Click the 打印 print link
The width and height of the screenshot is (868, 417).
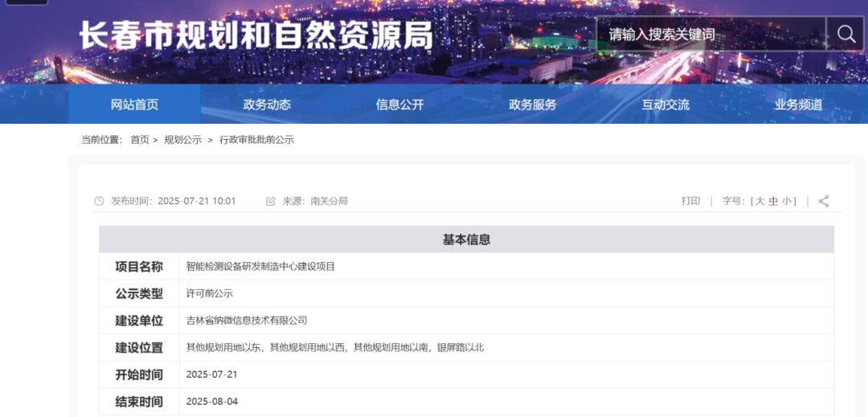tap(690, 202)
